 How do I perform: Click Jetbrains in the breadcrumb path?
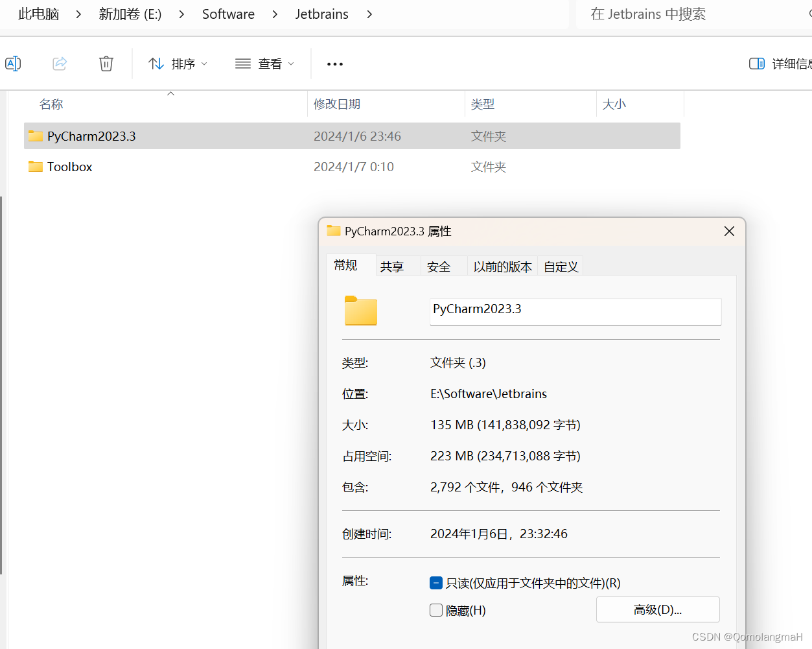point(322,14)
